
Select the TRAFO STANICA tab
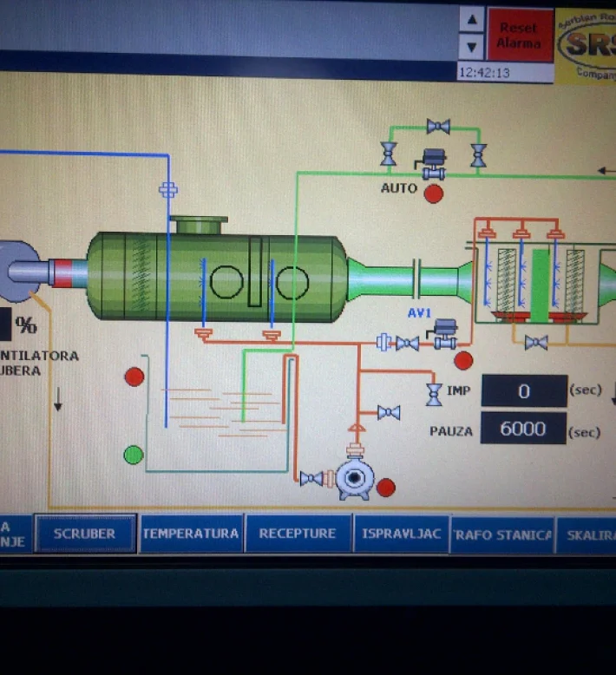click(501, 534)
